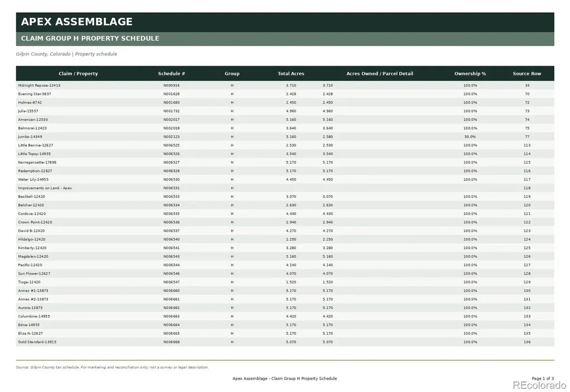570x392 pixels.
Task: Click the Improvements on Land - Apex row
Action: pyautogui.click(x=285, y=188)
